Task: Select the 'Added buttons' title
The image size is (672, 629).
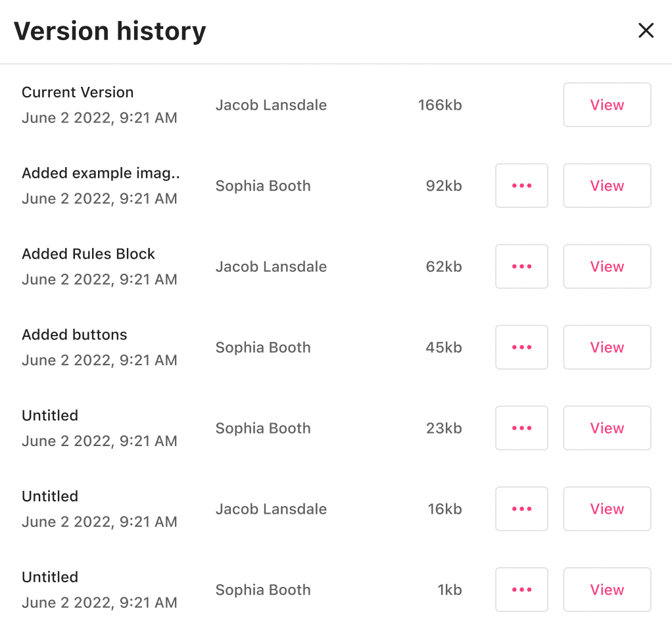Action: 74,334
